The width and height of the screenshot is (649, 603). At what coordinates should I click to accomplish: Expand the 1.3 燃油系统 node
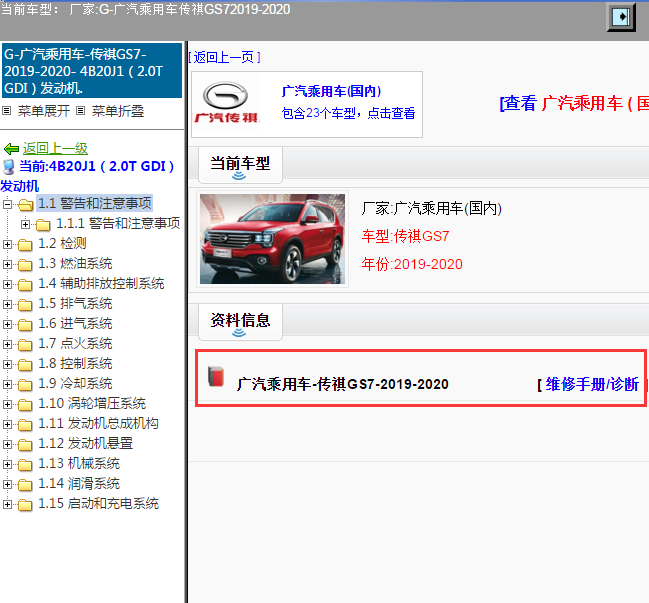point(7,264)
